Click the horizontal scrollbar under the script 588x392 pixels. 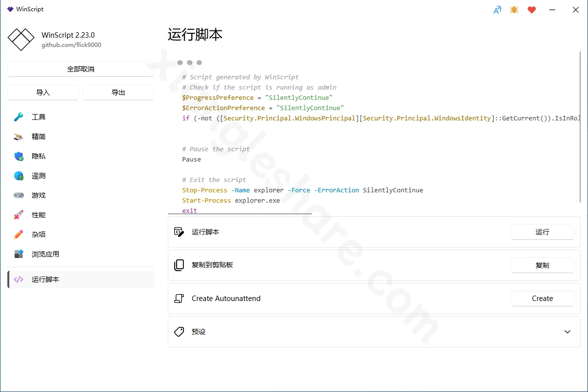pos(240,213)
